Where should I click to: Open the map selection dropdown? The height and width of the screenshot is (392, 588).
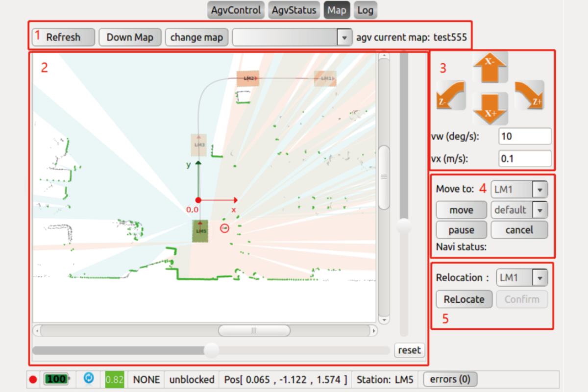click(x=292, y=37)
